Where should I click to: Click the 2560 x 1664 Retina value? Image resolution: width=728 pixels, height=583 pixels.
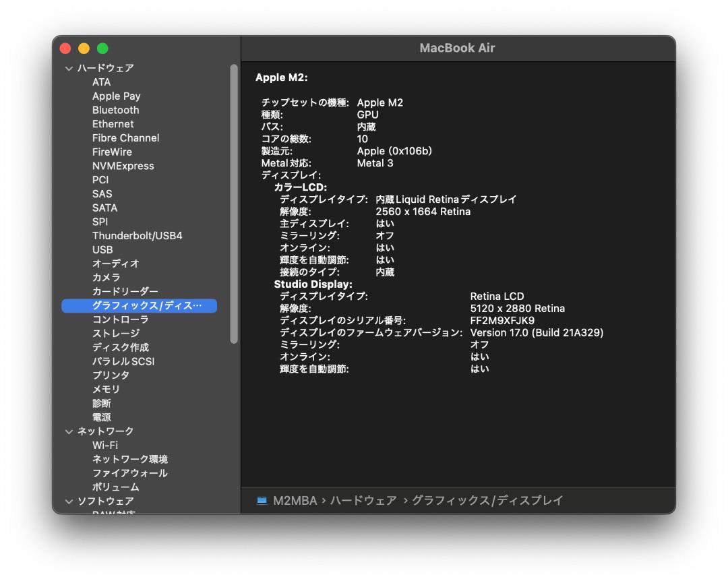point(423,212)
